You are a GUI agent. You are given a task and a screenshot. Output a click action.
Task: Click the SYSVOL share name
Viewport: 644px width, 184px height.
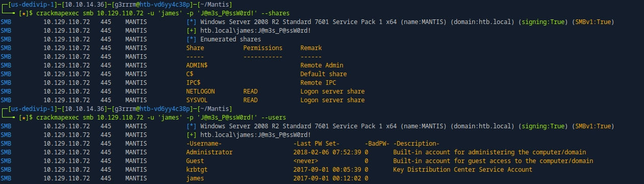197,100
